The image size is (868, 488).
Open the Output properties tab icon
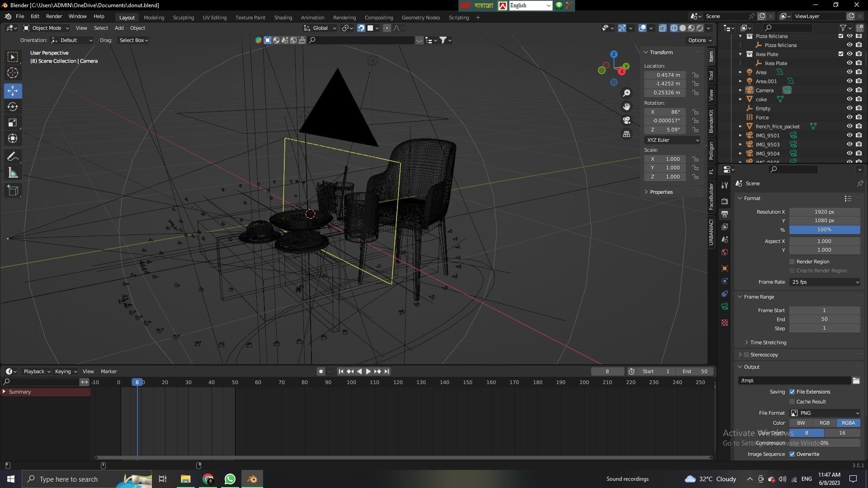725,214
